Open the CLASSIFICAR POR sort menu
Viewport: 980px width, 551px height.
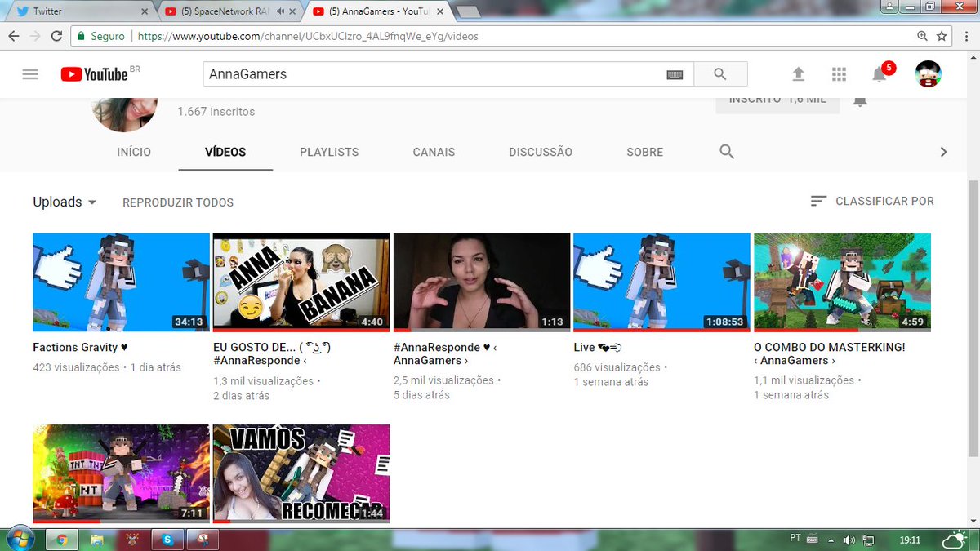(872, 201)
